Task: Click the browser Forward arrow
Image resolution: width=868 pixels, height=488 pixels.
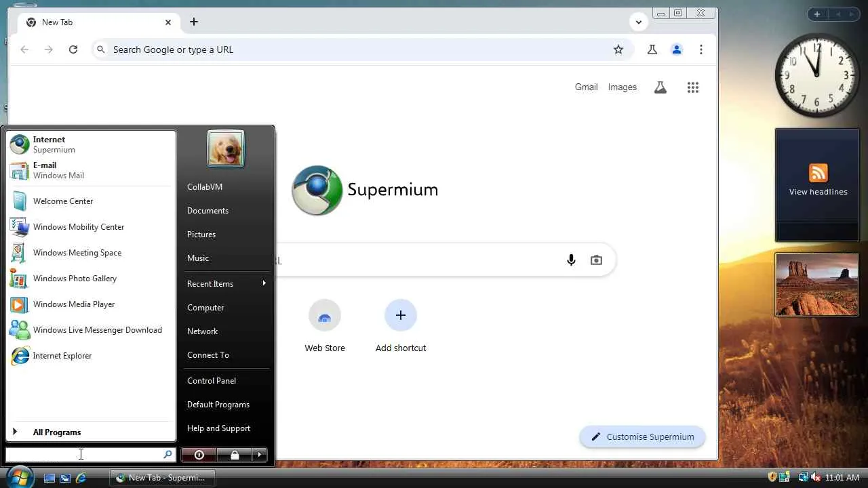Action: [49, 49]
